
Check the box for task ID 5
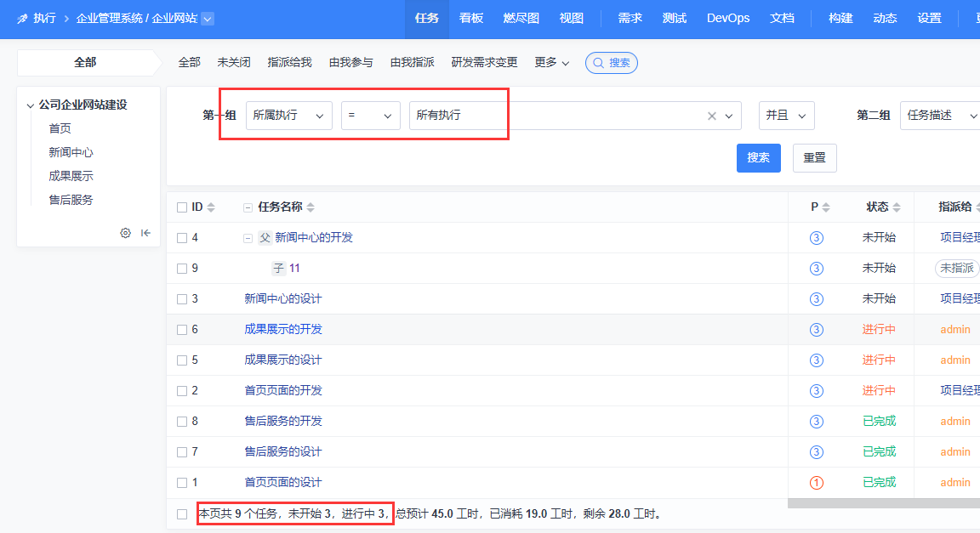tap(182, 360)
